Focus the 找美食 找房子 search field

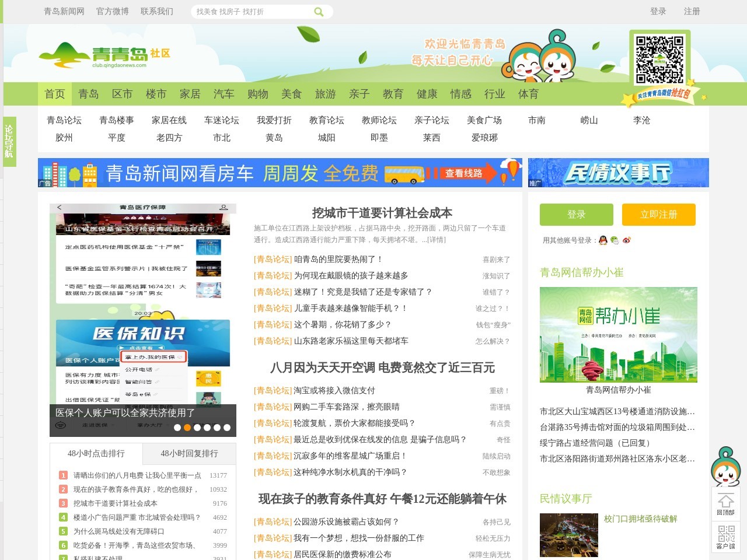[x=251, y=12]
